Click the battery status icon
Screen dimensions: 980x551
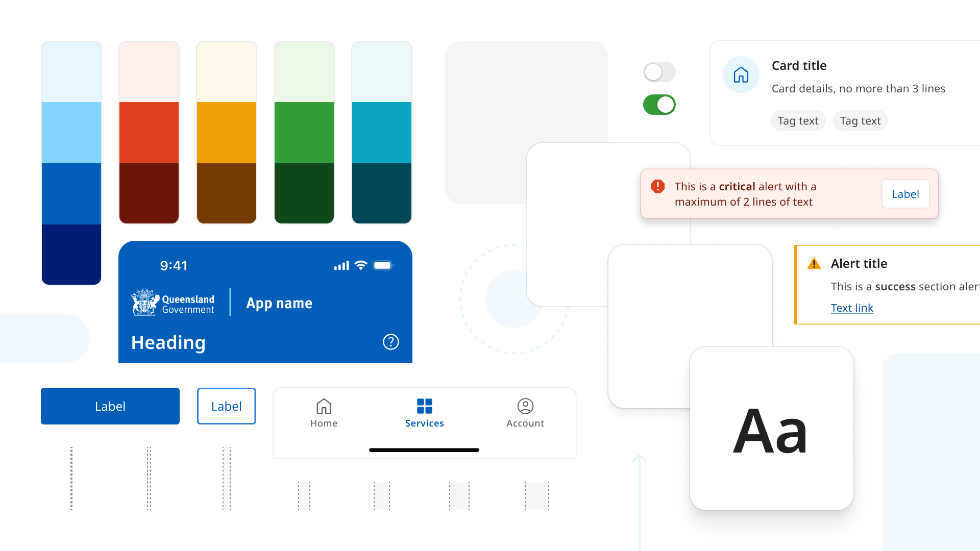383,265
